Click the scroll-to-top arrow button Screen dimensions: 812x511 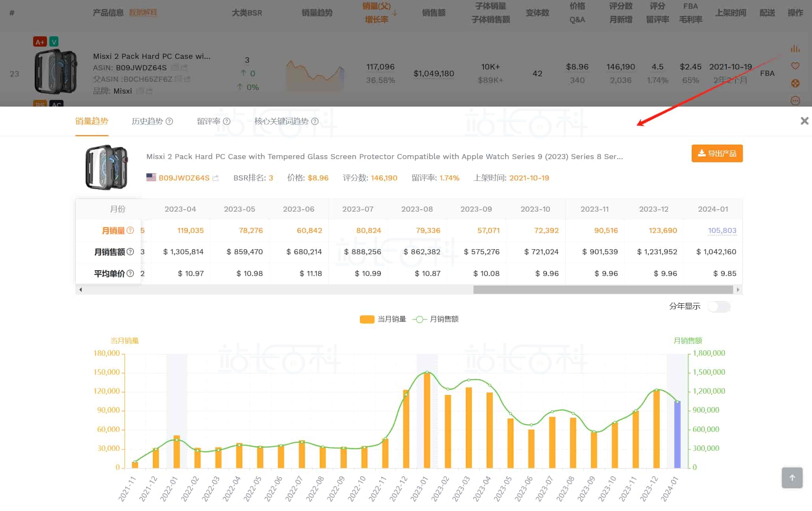pos(792,478)
